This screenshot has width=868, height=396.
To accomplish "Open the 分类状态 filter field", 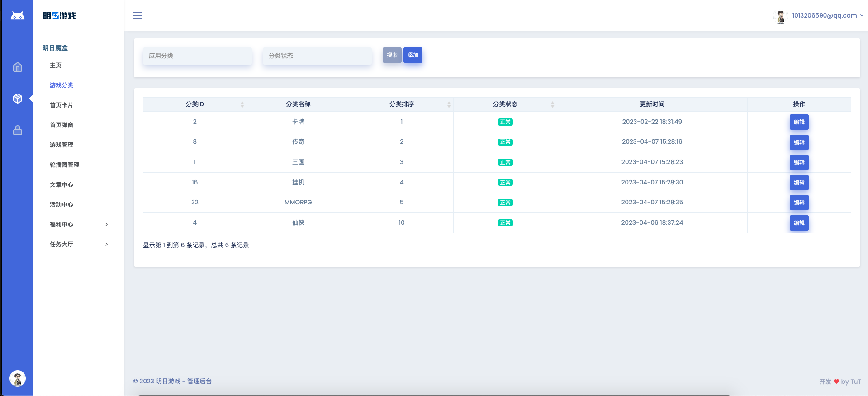I will [317, 56].
